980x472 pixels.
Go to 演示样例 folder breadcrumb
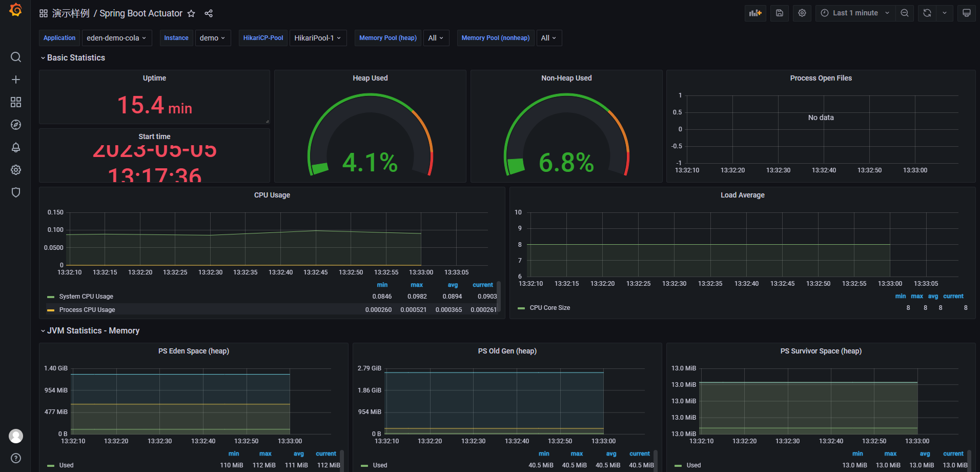(x=71, y=13)
